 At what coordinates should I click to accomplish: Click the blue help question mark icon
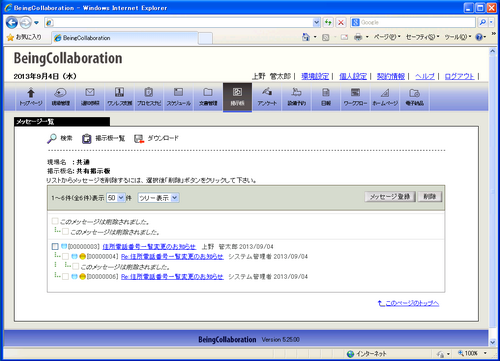[x=479, y=37]
